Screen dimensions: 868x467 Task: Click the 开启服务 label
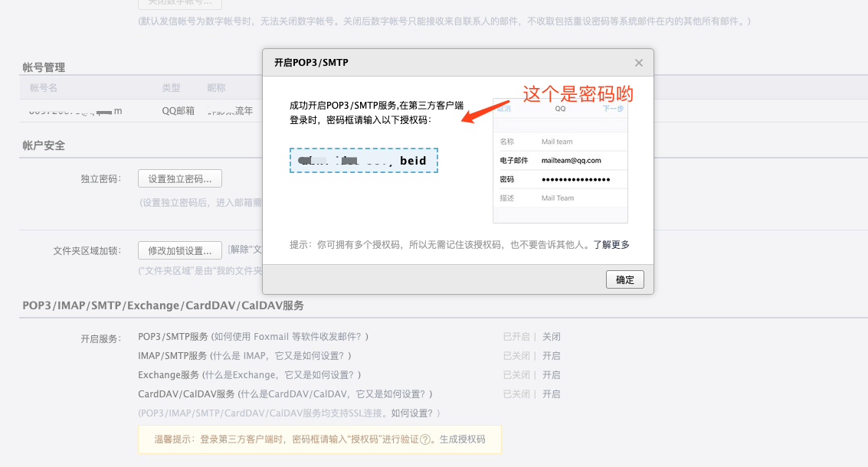click(x=101, y=338)
